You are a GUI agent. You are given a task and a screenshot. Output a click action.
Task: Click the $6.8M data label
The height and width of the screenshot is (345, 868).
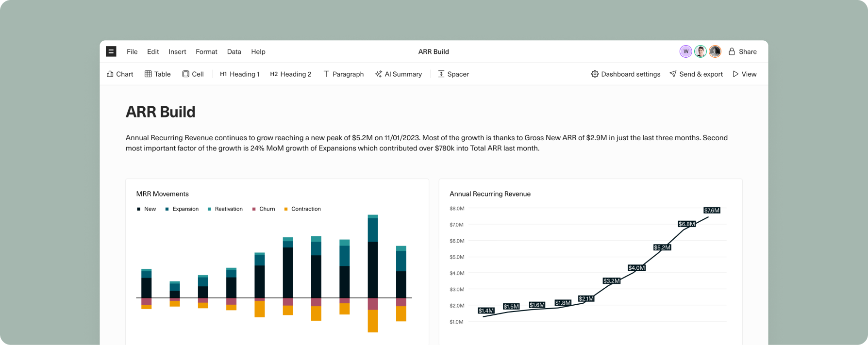[x=687, y=224]
